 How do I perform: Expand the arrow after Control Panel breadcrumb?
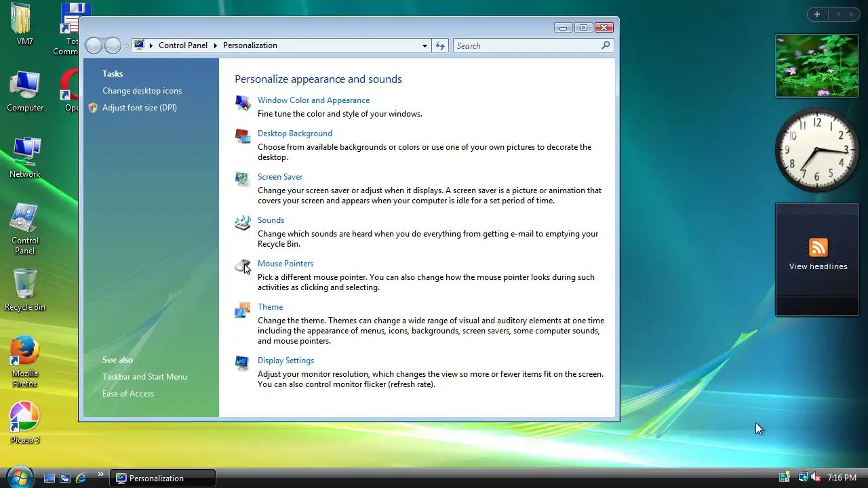[216, 45]
